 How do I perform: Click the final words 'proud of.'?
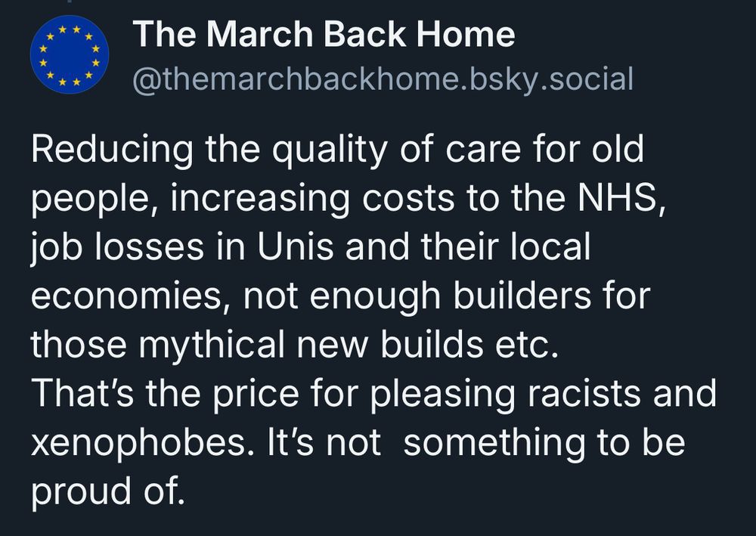(x=108, y=491)
